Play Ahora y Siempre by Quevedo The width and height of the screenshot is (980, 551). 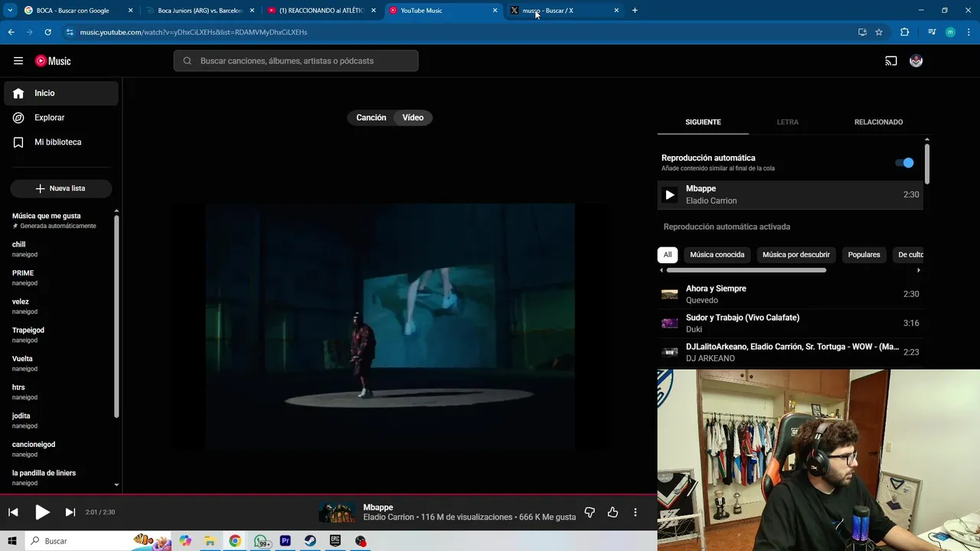(x=790, y=294)
